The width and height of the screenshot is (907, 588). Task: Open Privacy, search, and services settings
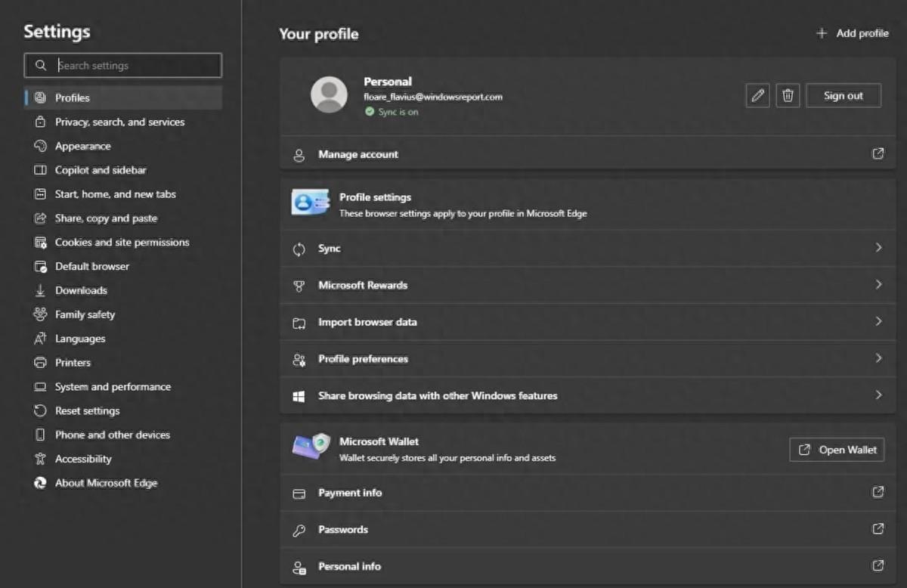click(x=123, y=122)
